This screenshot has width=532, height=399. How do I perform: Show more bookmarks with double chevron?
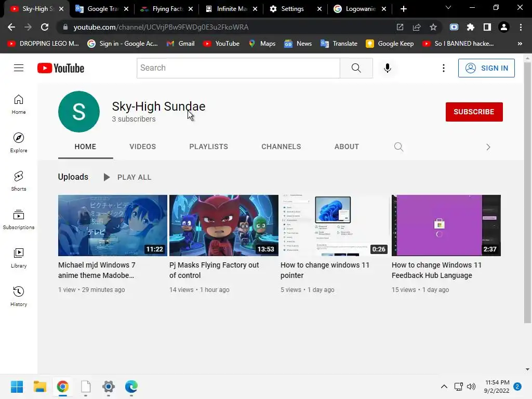click(x=520, y=44)
